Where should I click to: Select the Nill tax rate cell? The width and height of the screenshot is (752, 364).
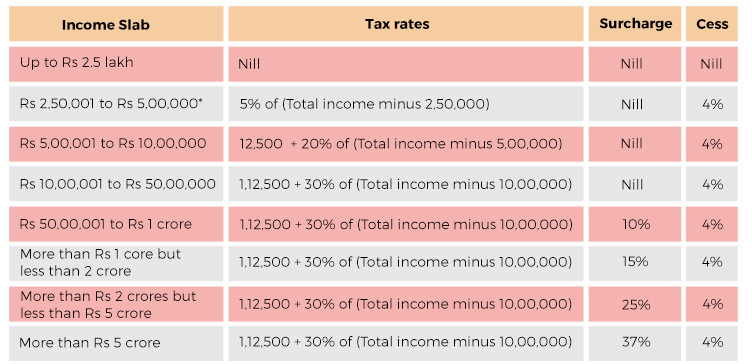pos(406,64)
